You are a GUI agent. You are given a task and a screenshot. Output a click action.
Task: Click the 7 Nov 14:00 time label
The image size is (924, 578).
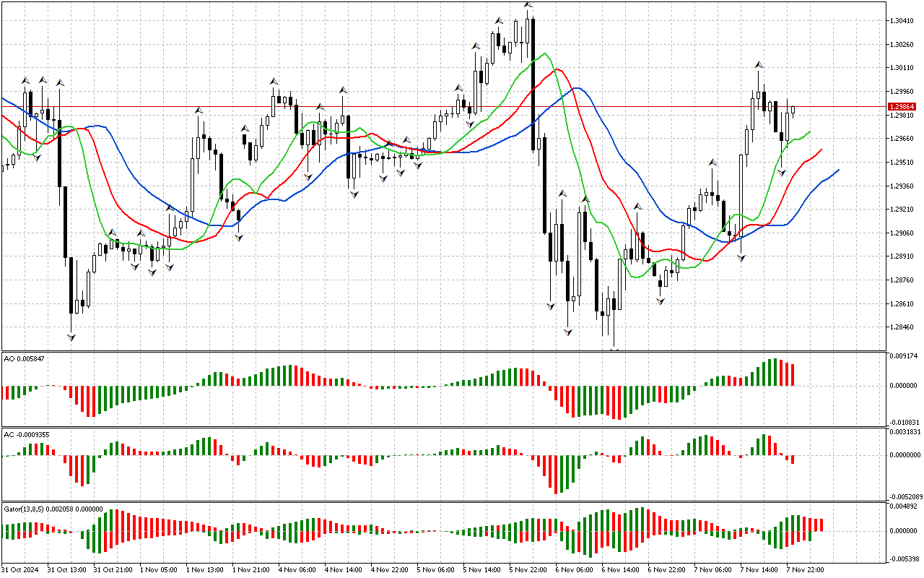coord(759,570)
